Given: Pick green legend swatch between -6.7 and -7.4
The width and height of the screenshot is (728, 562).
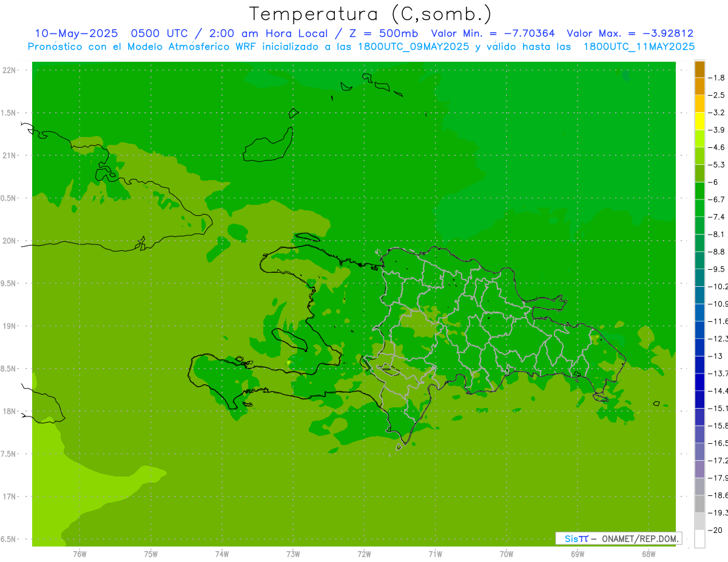Looking at the screenshot, I should [699, 208].
